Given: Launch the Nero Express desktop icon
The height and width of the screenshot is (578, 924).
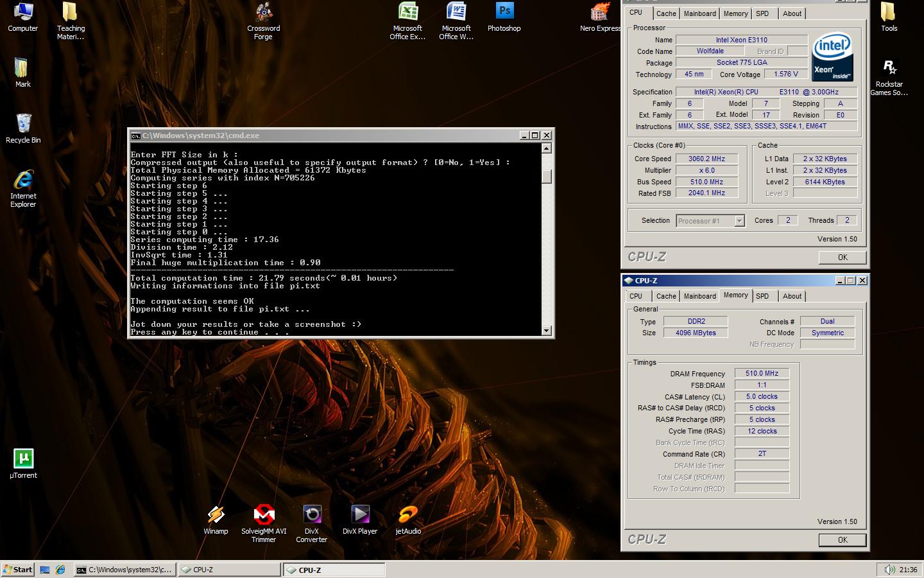Looking at the screenshot, I should point(600,17).
